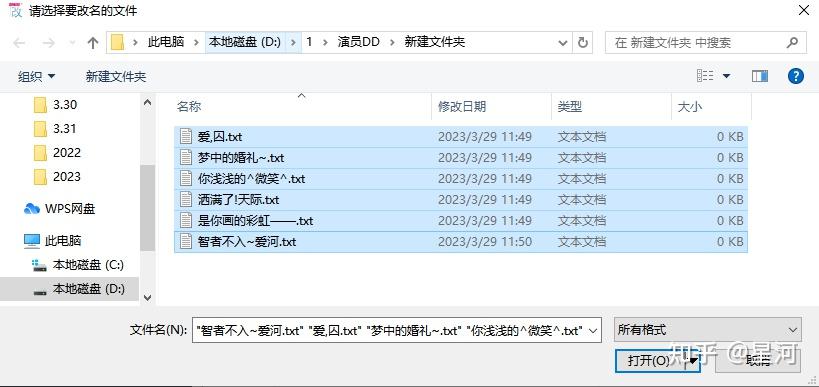Select 本地磁盘 (D:) in navigation pane
This screenshot has width=819, height=387.
(70, 289)
